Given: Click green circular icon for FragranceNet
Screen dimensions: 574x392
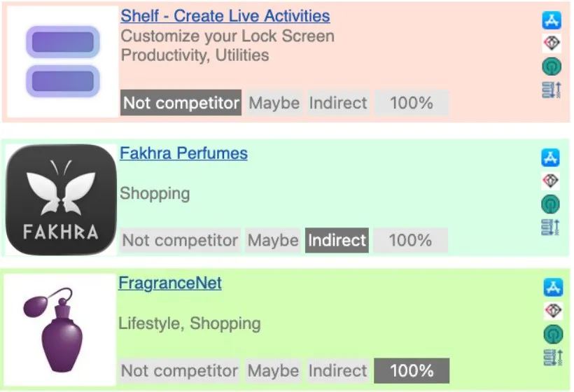Looking at the screenshot, I should [x=553, y=334].
